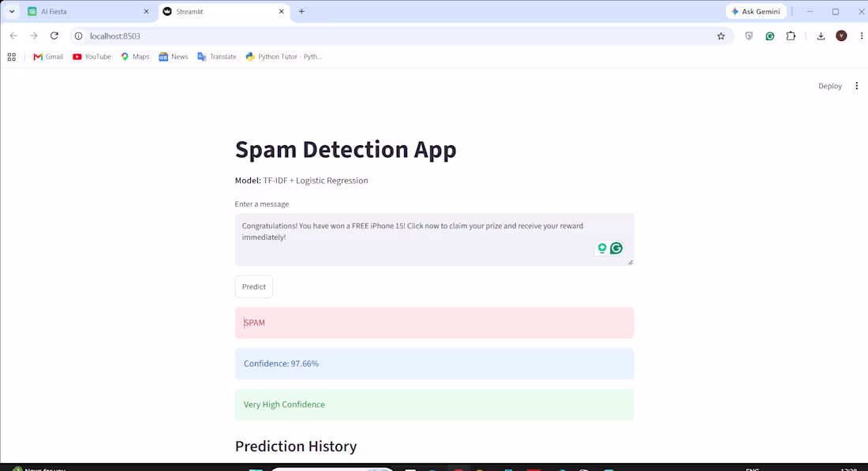Select the Streamlit browser tab
The width and height of the screenshot is (868, 471).
[x=223, y=11]
